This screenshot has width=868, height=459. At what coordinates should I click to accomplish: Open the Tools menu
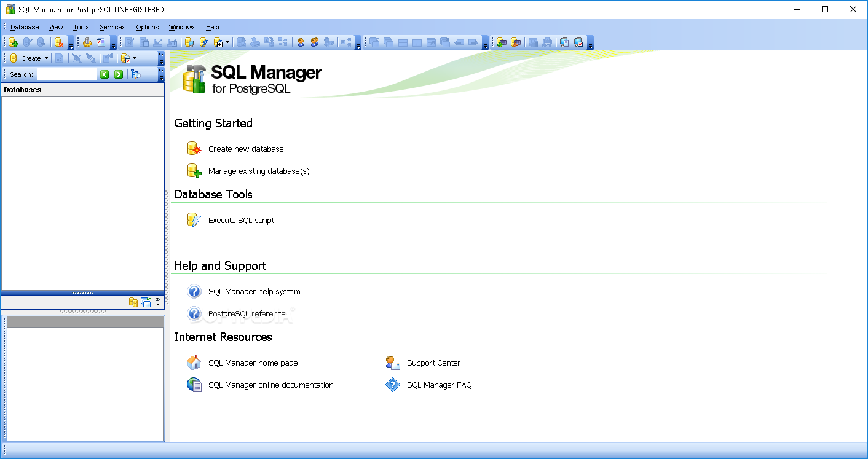[81, 27]
